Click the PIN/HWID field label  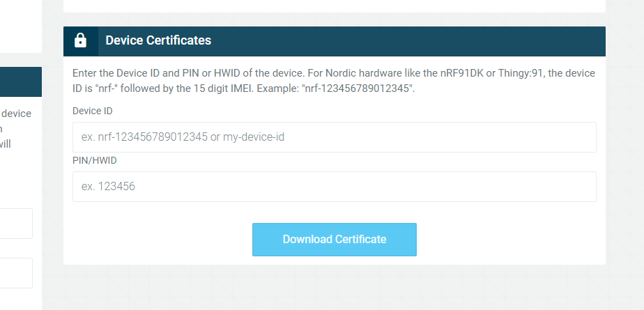point(94,160)
